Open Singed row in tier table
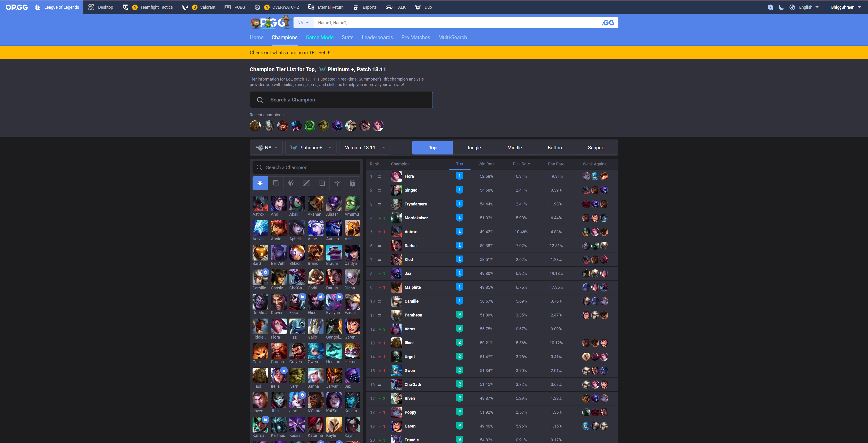 tap(492, 190)
